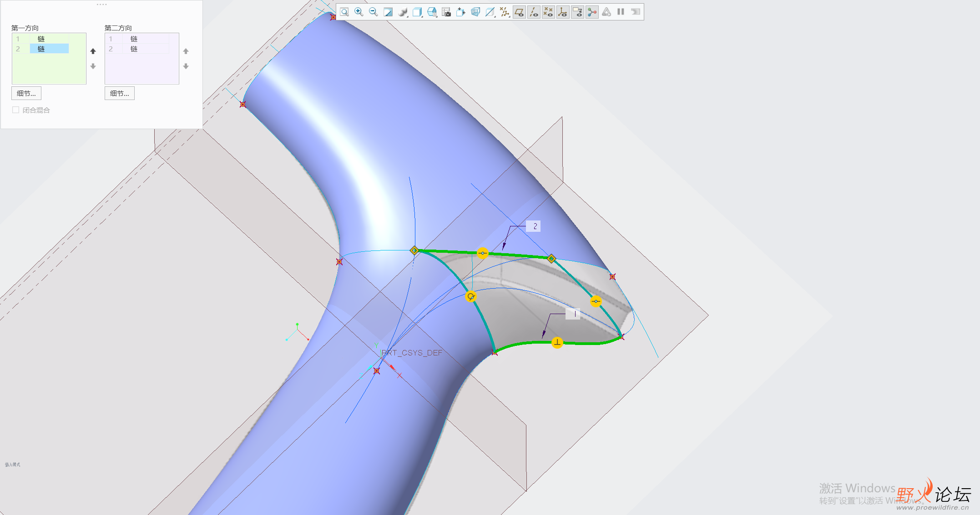The height and width of the screenshot is (515, 980).
Task: Click the Perspective view icon
Action: [475, 12]
